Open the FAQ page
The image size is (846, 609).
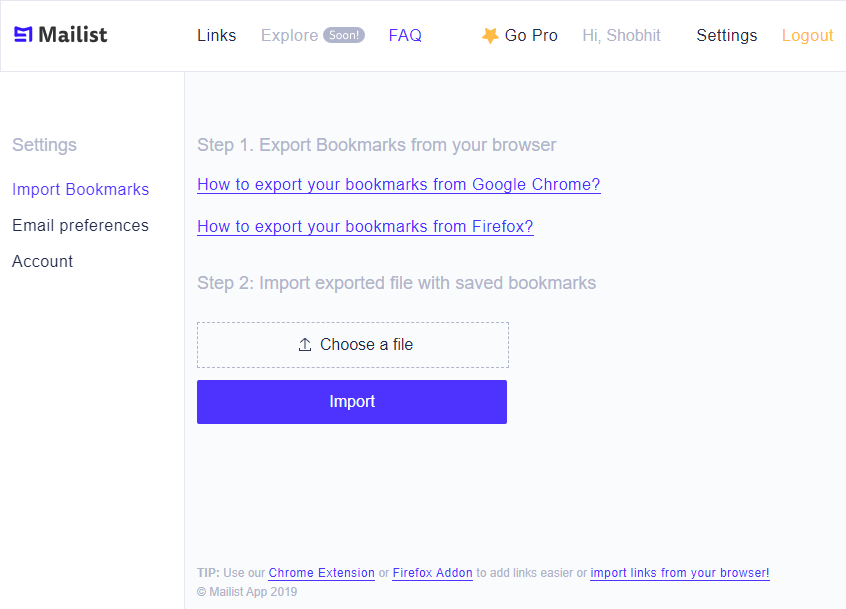[x=405, y=35]
